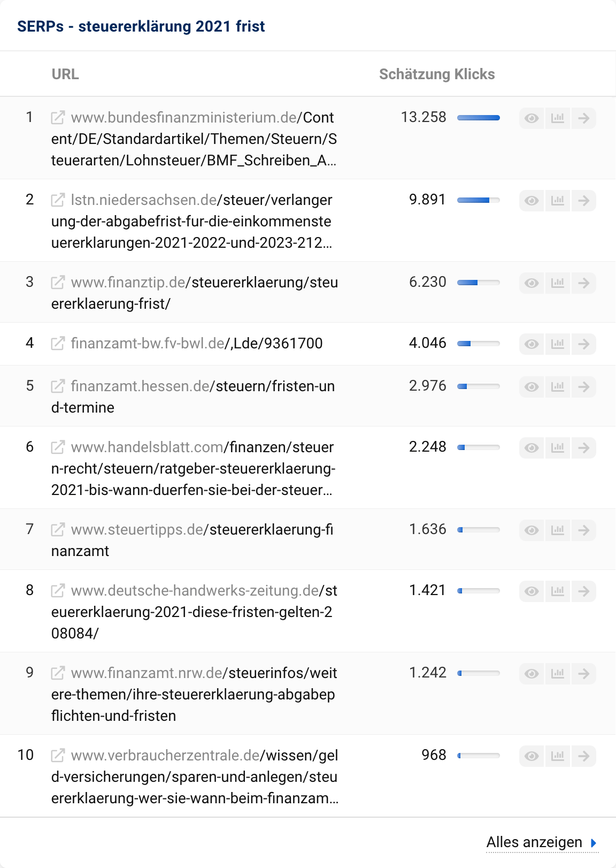Expand the blue triangle beside Alles anzeigen
This screenshot has width=616, height=868.
[594, 843]
